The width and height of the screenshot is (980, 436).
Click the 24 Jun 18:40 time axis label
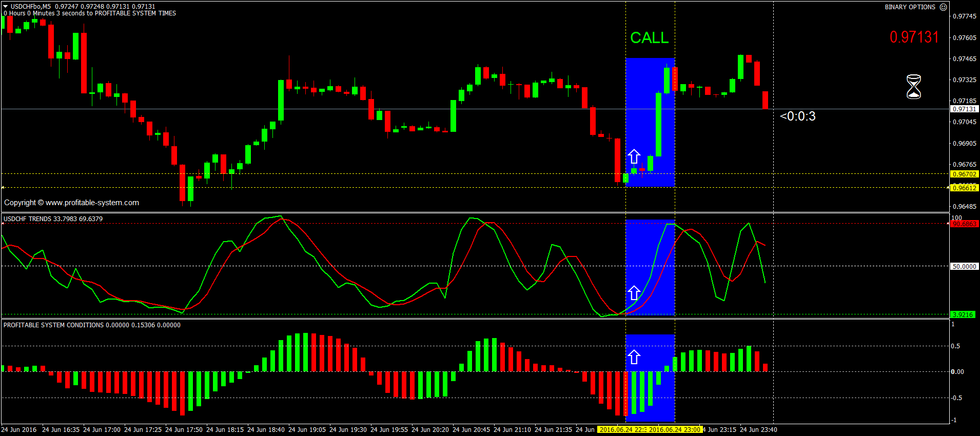266,430
